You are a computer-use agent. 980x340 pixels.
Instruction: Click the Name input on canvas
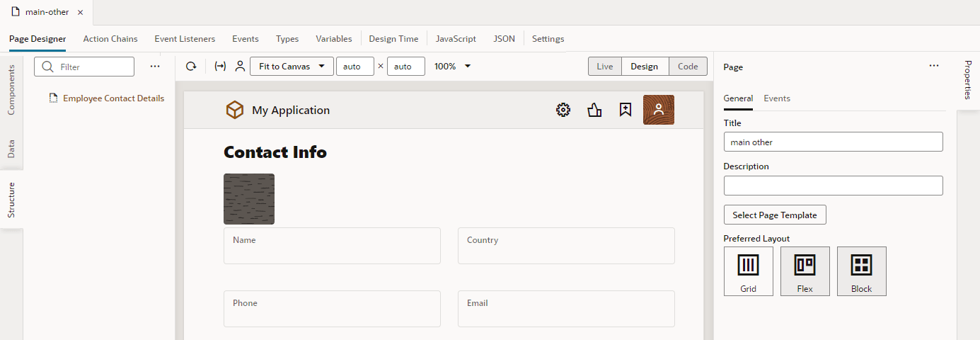coord(332,246)
